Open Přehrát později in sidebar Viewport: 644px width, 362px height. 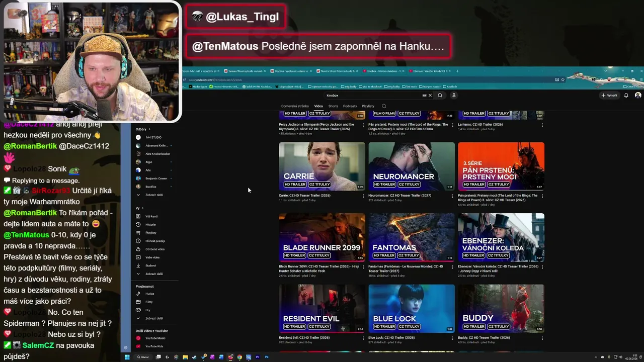155,241
